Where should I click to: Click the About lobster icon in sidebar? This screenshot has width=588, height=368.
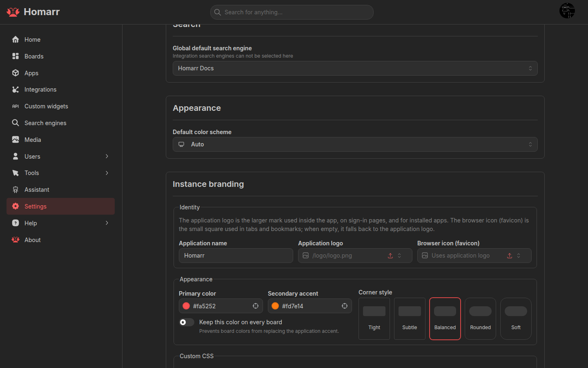coord(16,240)
